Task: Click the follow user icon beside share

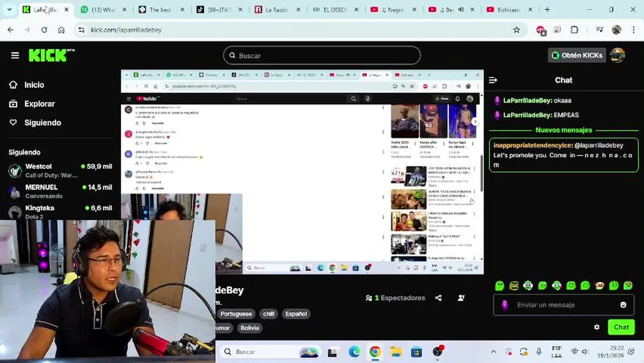Action: [461, 298]
